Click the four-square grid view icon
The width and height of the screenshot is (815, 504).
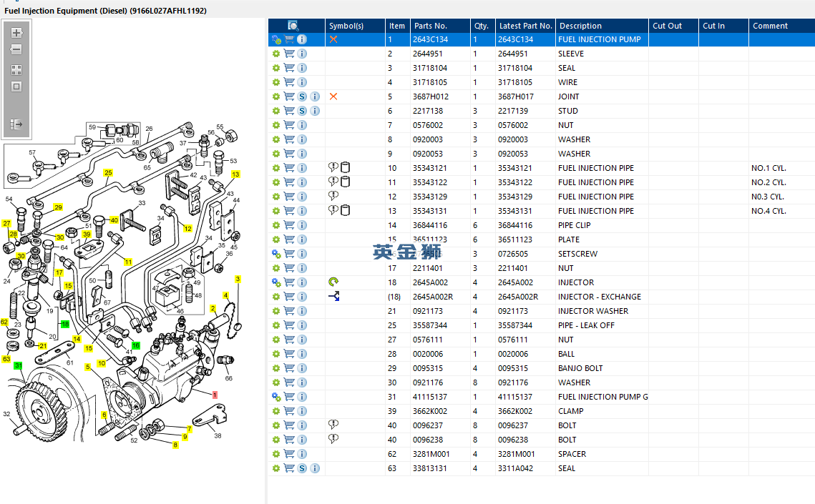(16, 70)
